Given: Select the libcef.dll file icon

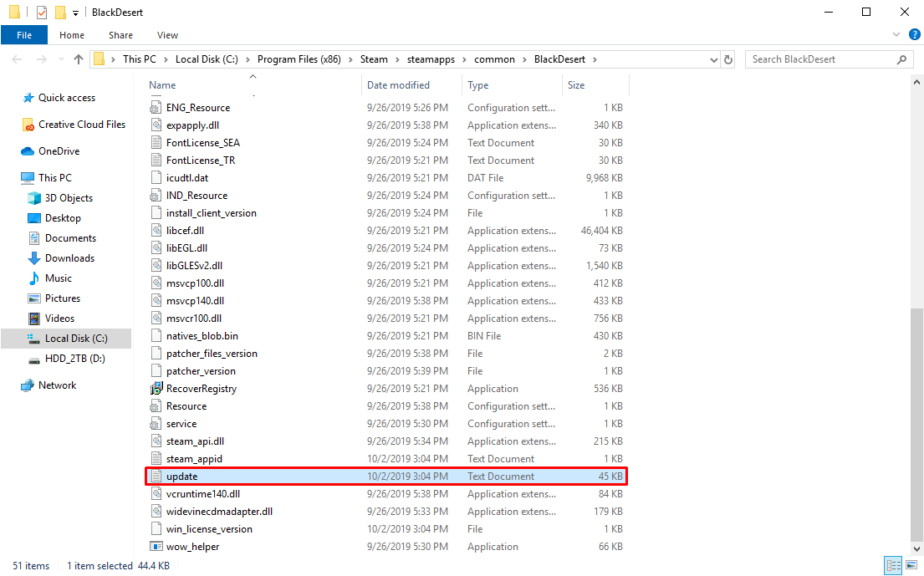Looking at the screenshot, I should point(155,231).
